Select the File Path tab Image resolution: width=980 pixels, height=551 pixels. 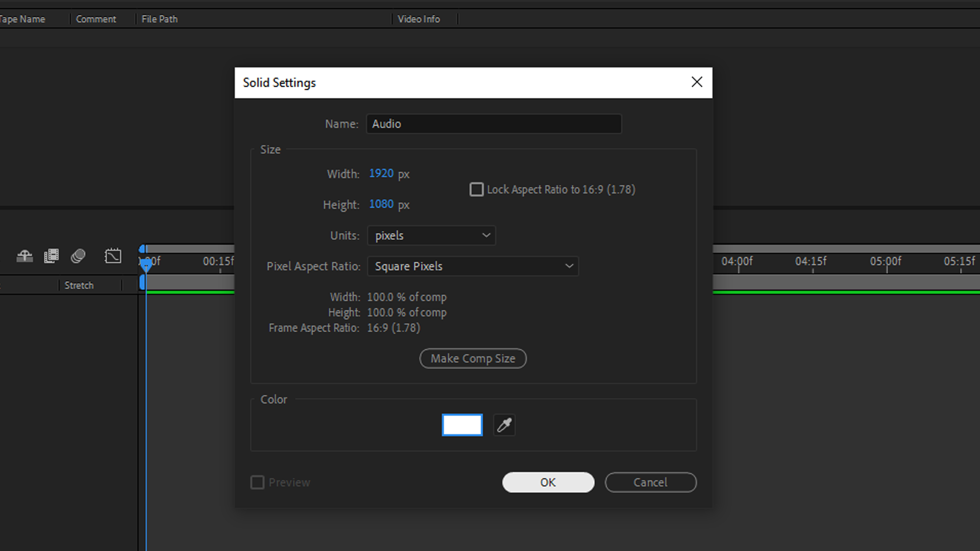coord(160,18)
